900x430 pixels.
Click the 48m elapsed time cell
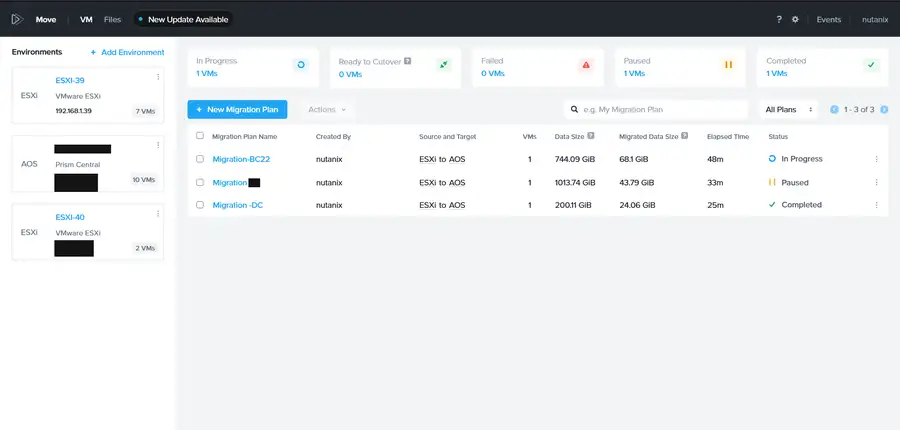[715, 159]
